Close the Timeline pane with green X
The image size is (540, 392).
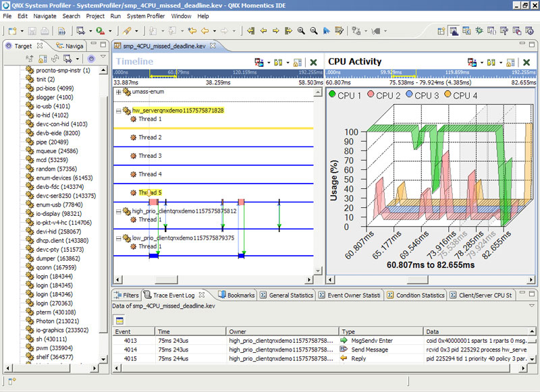click(313, 62)
